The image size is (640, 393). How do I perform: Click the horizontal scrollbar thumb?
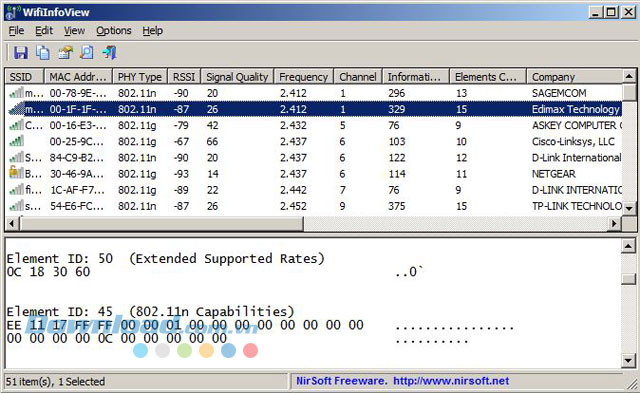pos(161,223)
